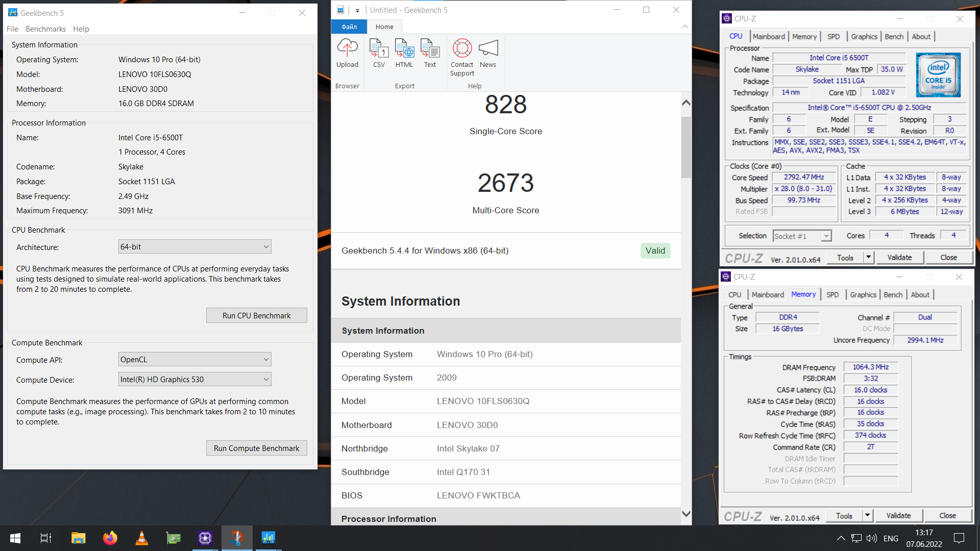Launch Firefox from the taskbar
Viewport: 980px width, 551px height.
coord(110,538)
